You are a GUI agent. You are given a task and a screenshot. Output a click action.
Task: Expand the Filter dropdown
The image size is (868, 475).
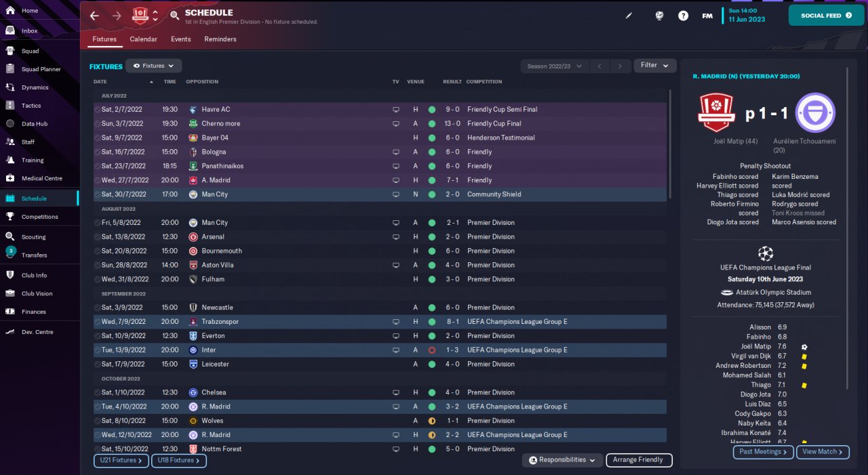[654, 66]
